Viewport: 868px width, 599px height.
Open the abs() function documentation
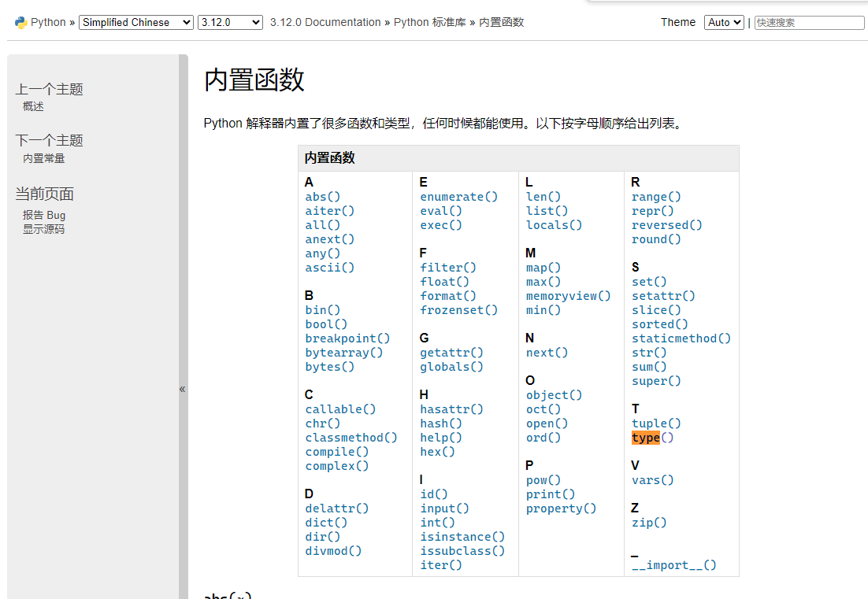tap(322, 196)
